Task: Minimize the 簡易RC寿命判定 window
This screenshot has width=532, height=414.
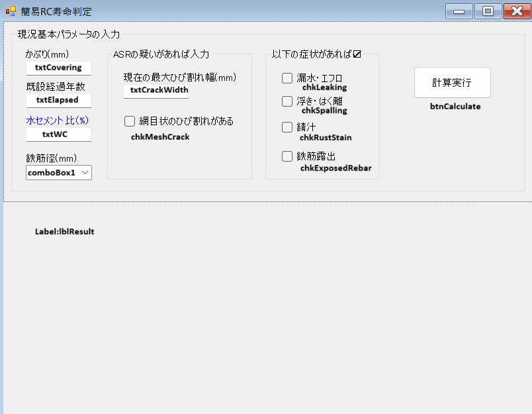Action: coord(459,11)
